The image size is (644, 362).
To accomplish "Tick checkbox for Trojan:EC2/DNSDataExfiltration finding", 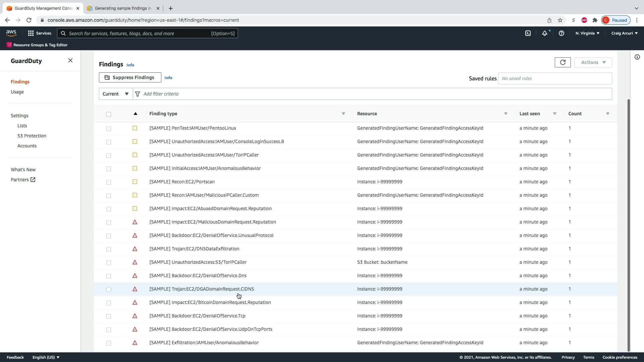I will pyautogui.click(x=108, y=249).
